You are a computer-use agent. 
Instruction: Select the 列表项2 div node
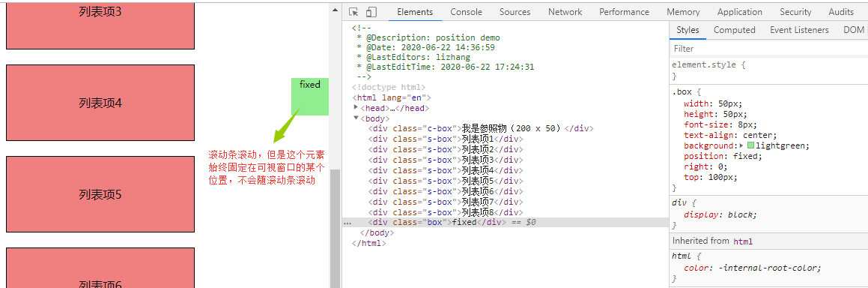point(445,149)
